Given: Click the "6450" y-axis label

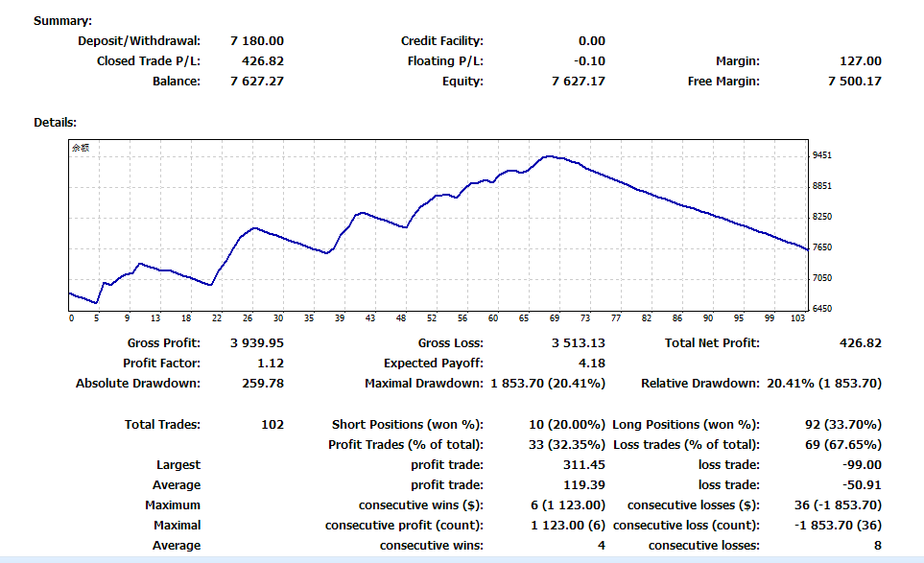Looking at the screenshot, I should point(822,308).
